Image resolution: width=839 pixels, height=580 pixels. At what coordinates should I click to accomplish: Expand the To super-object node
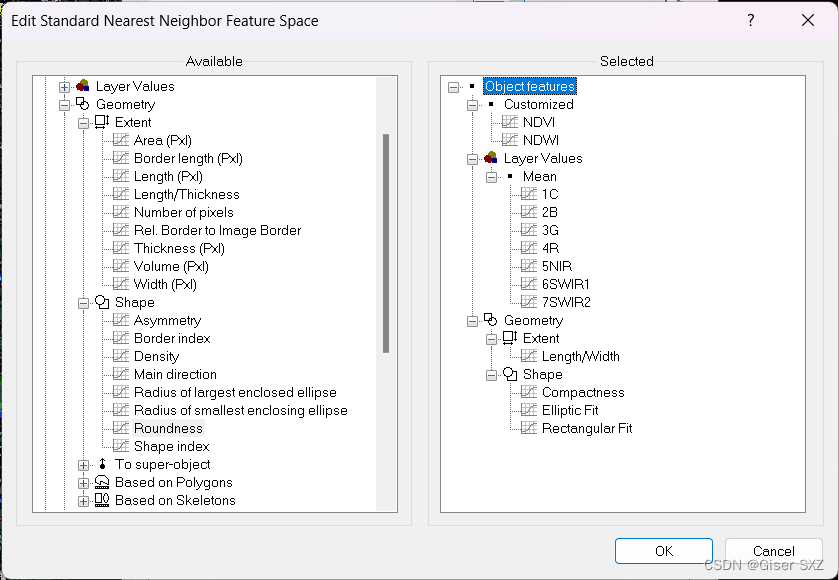[83, 465]
